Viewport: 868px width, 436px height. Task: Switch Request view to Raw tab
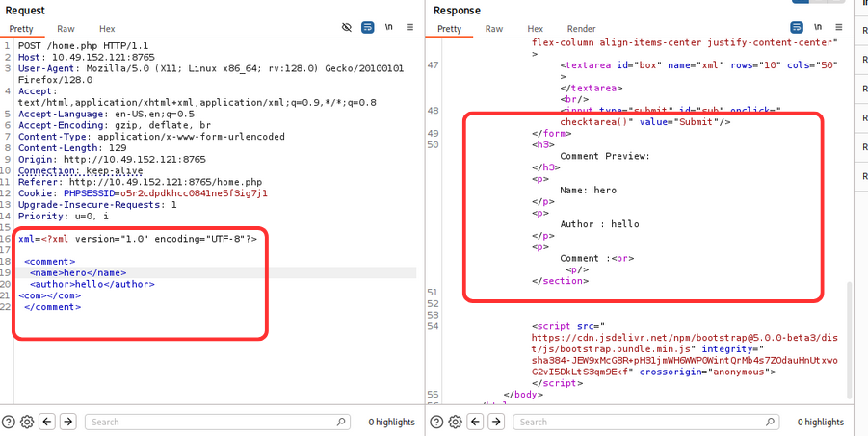66,29
